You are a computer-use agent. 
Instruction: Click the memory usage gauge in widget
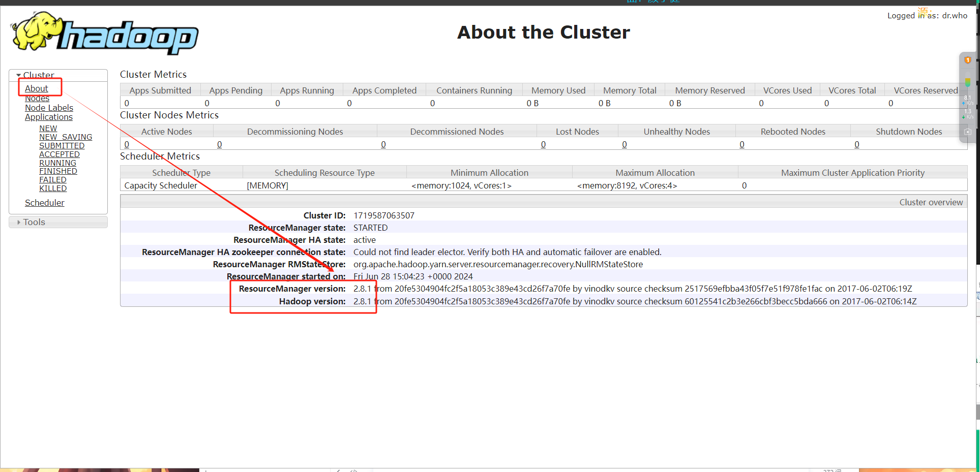tap(968, 82)
